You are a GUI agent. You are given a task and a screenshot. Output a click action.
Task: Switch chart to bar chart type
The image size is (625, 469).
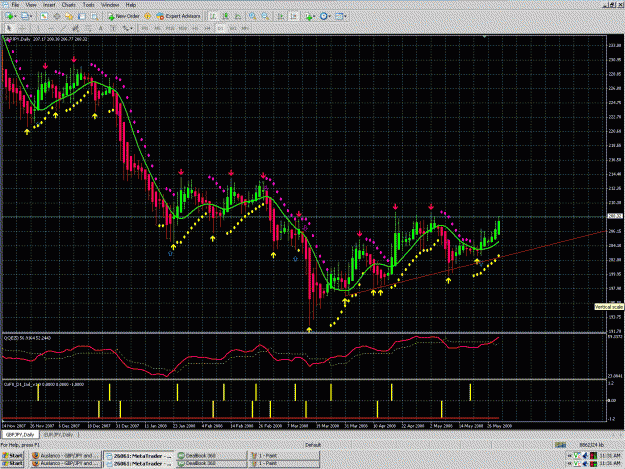[213, 16]
